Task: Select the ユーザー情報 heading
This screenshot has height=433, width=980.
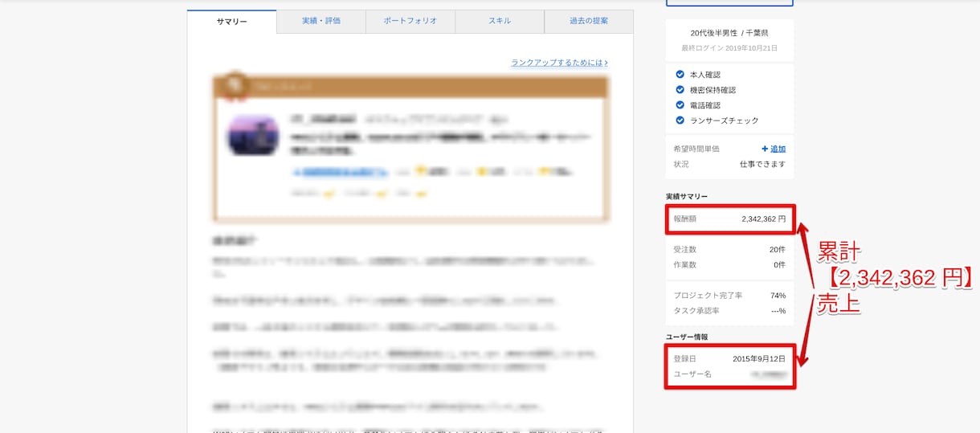Action: [687, 337]
